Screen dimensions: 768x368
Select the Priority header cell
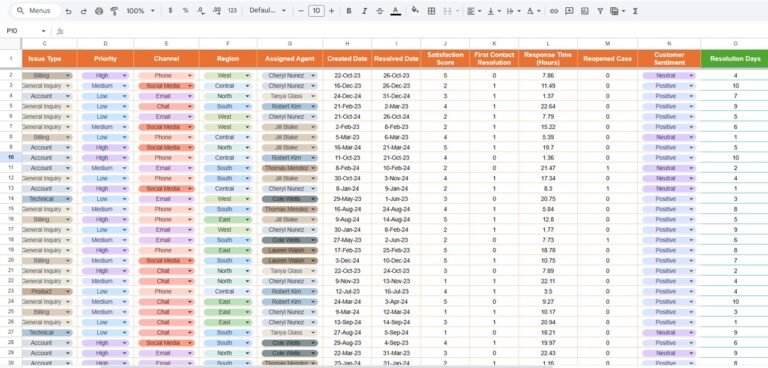click(105, 59)
